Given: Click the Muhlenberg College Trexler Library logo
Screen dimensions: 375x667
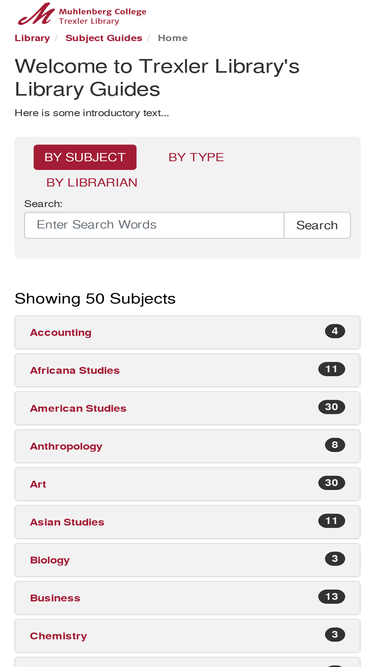Looking at the screenshot, I should coord(82,14).
